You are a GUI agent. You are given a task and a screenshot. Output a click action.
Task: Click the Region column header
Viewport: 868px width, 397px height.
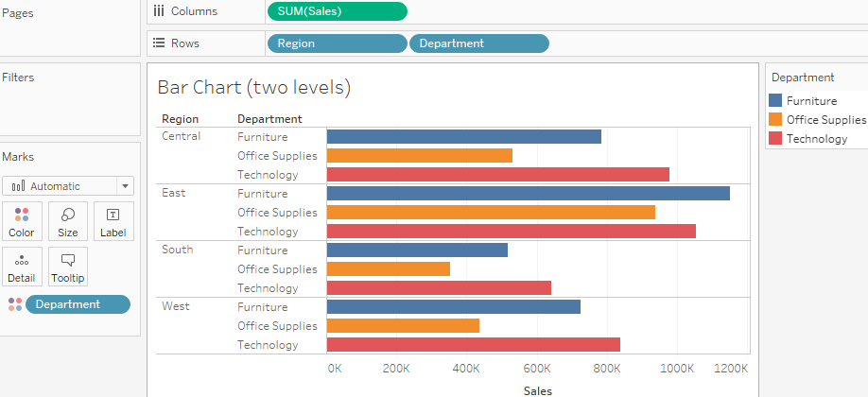[x=180, y=119]
